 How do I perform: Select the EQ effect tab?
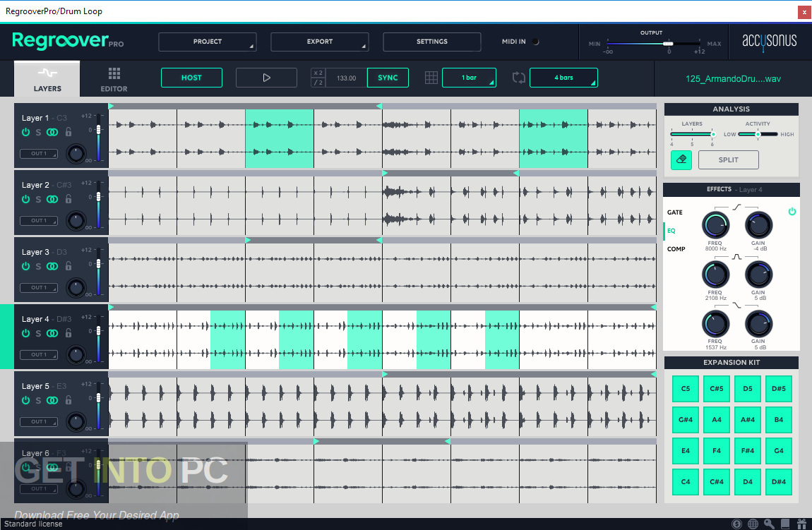tap(671, 231)
